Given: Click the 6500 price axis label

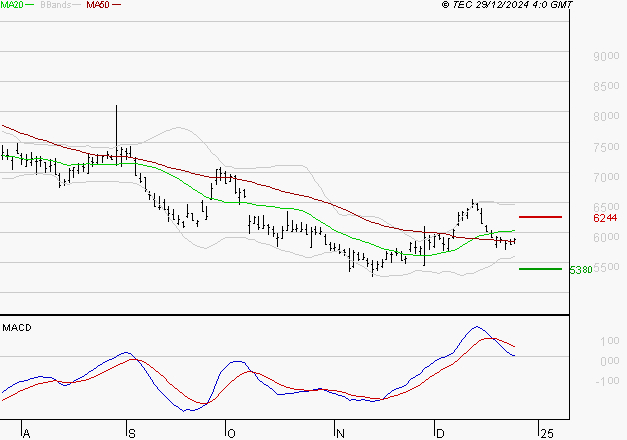Looking at the screenshot, I should pyautogui.click(x=606, y=207).
